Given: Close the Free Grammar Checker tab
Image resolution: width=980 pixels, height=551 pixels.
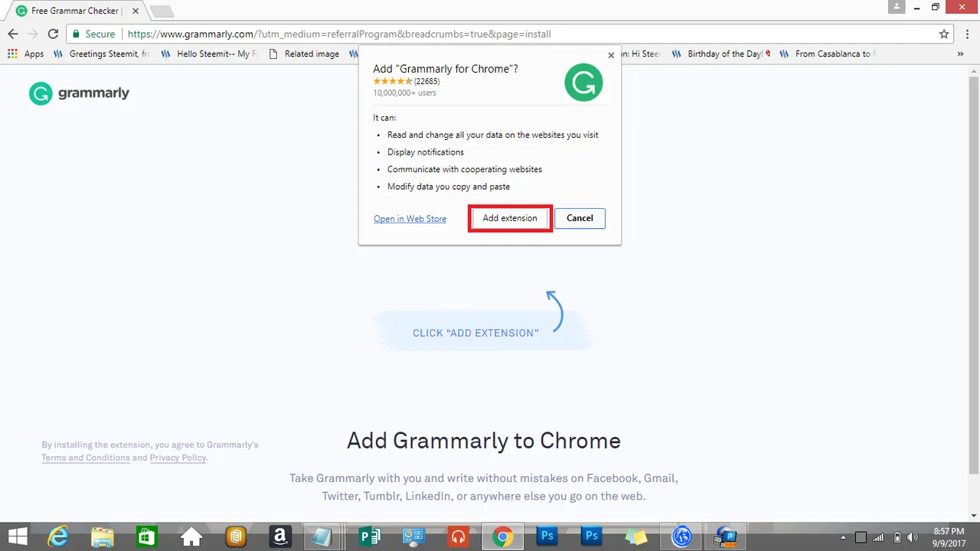Looking at the screenshot, I should (x=136, y=11).
